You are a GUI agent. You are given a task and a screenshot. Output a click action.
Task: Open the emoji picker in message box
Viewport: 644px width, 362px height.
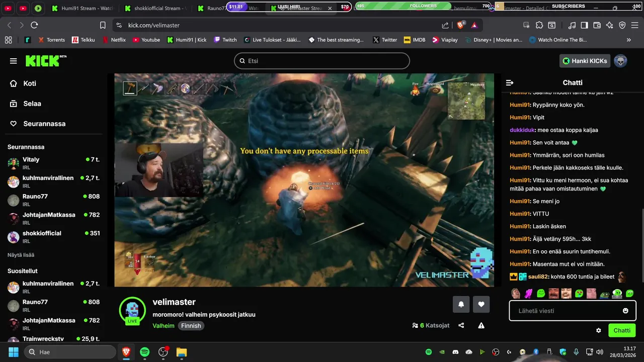(625, 311)
